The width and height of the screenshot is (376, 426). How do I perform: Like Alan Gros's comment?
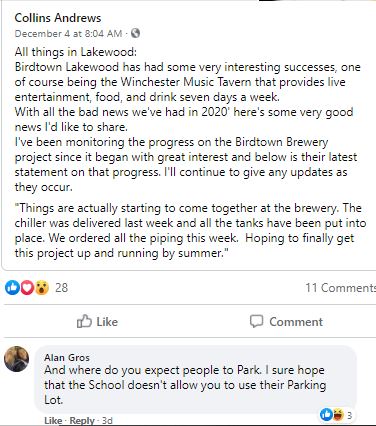click(x=53, y=421)
